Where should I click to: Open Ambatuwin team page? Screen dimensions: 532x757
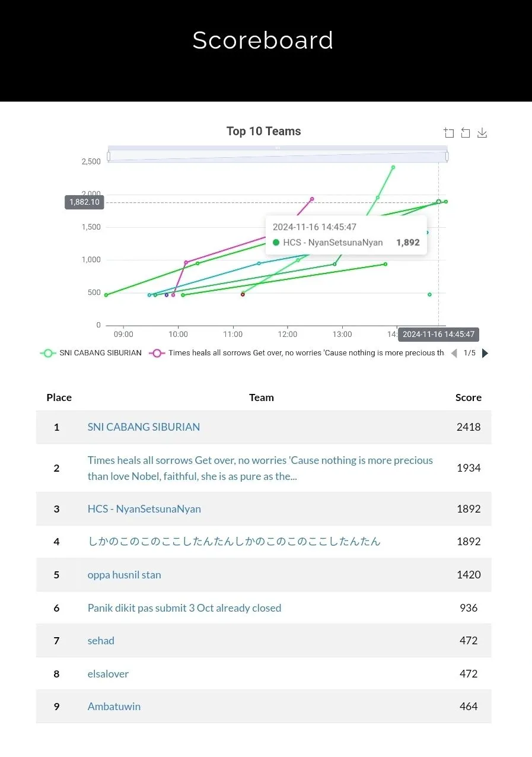point(114,707)
